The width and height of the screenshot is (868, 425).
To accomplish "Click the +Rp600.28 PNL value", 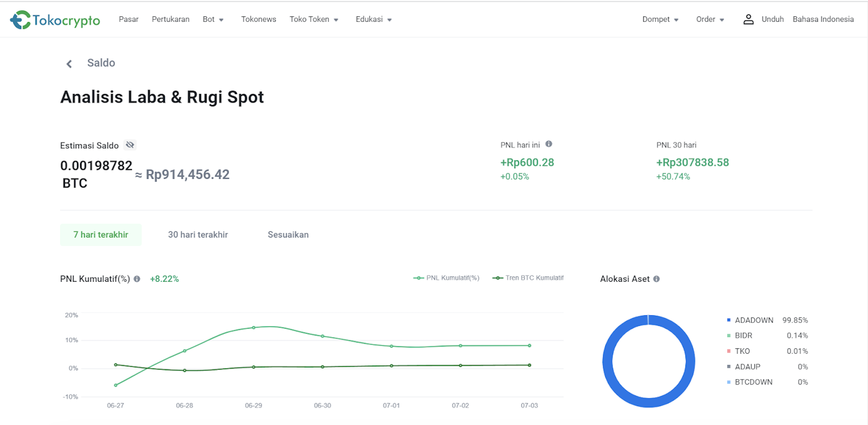I will [x=527, y=162].
